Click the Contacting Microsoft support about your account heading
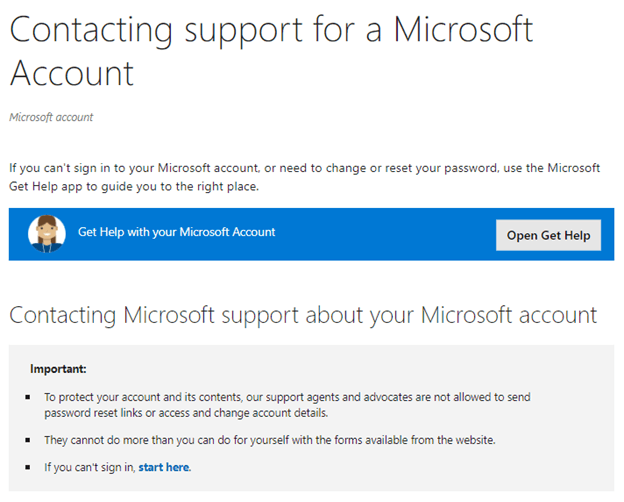Screen dimensions: 624x502 tap(303, 316)
